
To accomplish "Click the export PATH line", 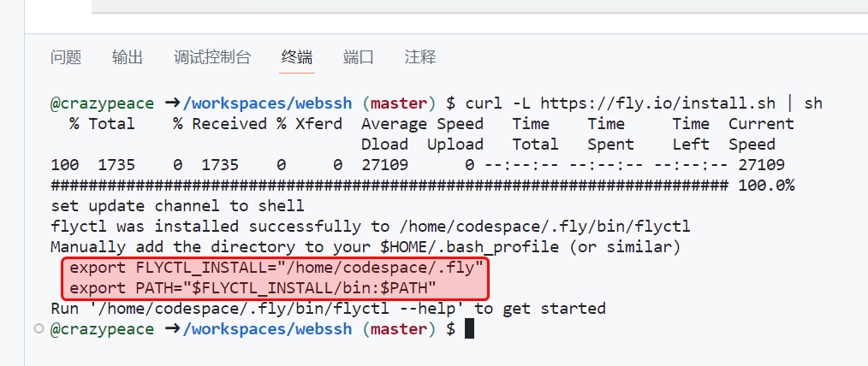I will tap(253, 288).
